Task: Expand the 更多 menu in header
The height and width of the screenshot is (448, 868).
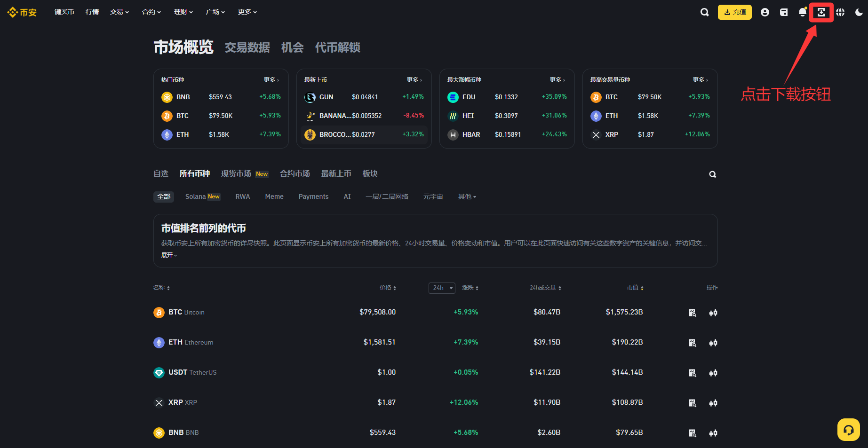Action: [x=247, y=12]
